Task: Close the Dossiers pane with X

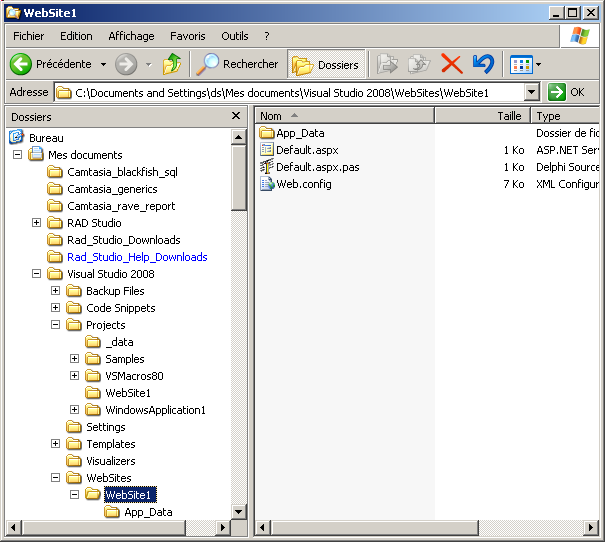Action: (x=236, y=116)
